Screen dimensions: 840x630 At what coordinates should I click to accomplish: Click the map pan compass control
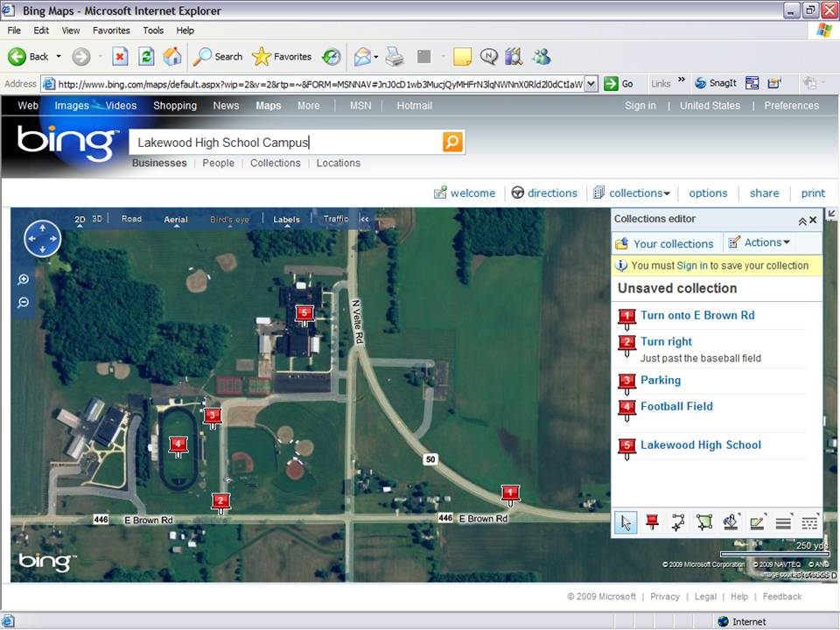click(x=42, y=238)
